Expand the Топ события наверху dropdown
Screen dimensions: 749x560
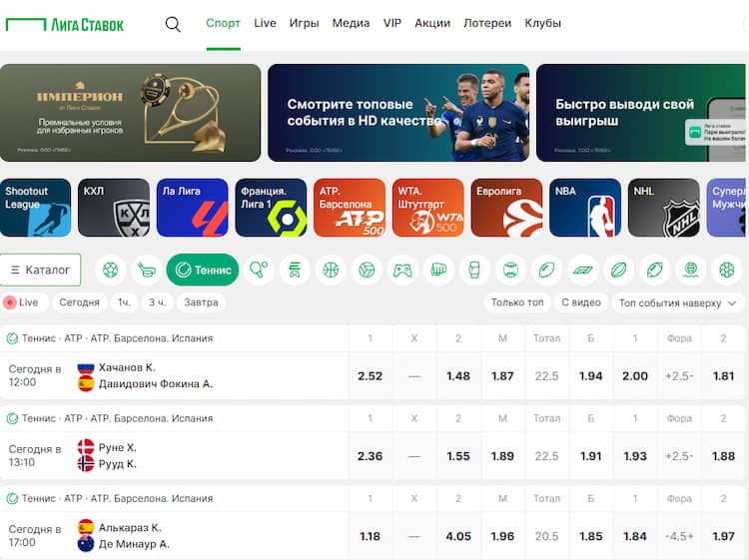tap(678, 302)
